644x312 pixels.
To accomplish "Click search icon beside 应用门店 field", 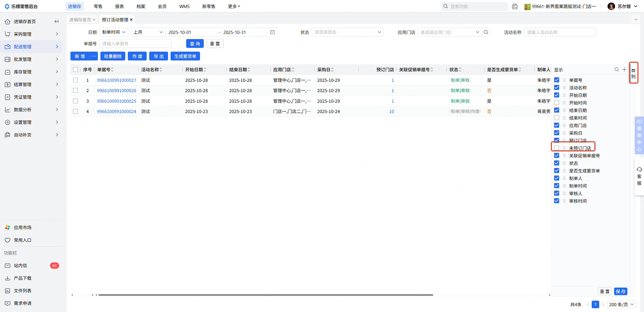I will click(x=486, y=32).
